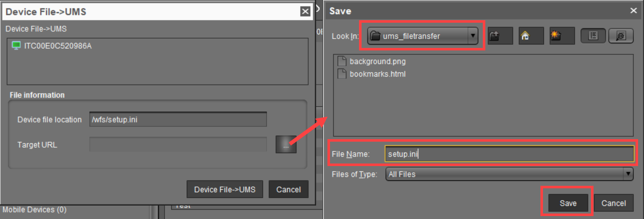Screen dimensions: 644x219
Task: Click the background.png file icon
Action: point(342,61)
